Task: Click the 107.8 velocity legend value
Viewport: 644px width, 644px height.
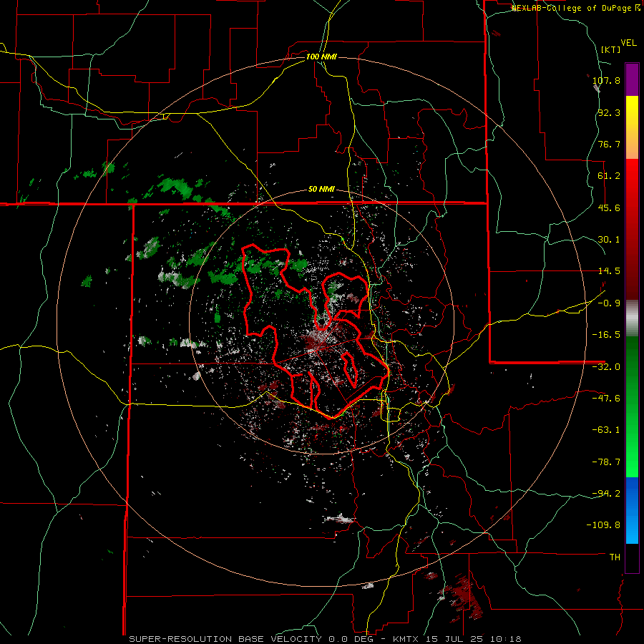Action: pyautogui.click(x=606, y=80)
